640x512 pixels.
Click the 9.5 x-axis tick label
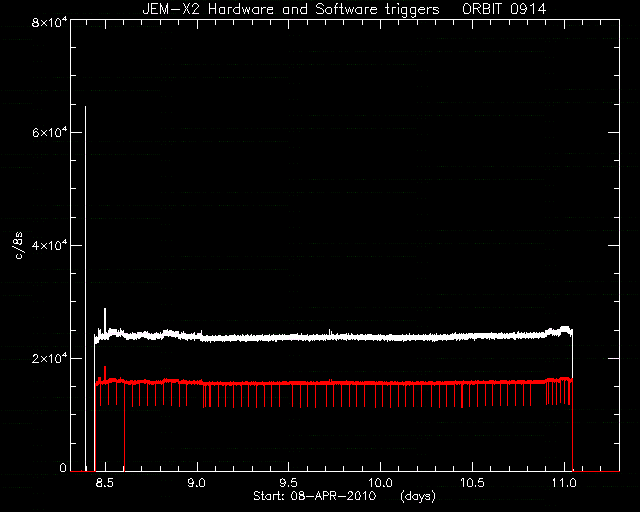(x=288, y=483)
